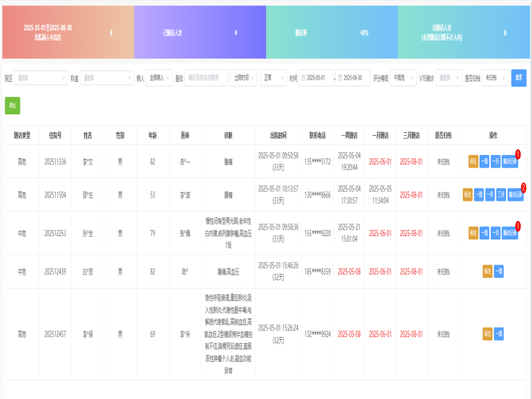Viewport: 532px width, 399px height.
Task: Expand the 科室 department dropdown
Action: click(x=106, y=78)
